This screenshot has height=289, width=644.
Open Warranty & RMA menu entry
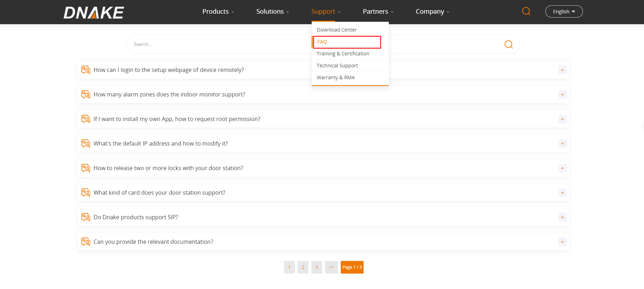pyautogui.click(x=336, y=78)
